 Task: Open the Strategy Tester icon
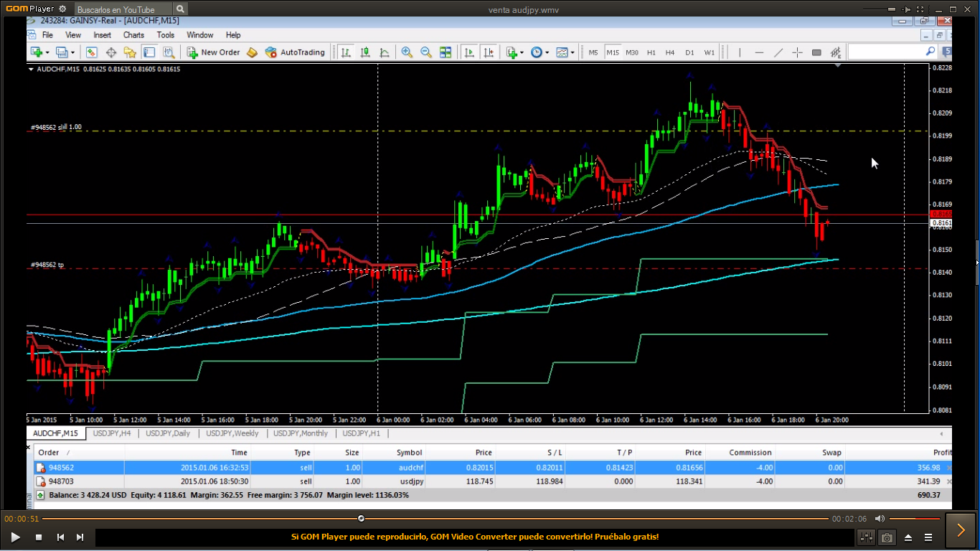tap(169, 52)
